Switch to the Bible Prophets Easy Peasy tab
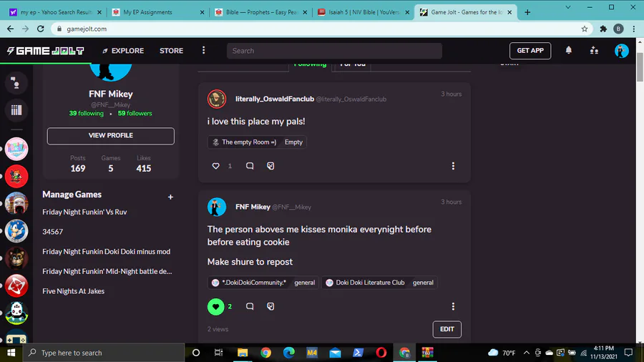 pos(260,12)
